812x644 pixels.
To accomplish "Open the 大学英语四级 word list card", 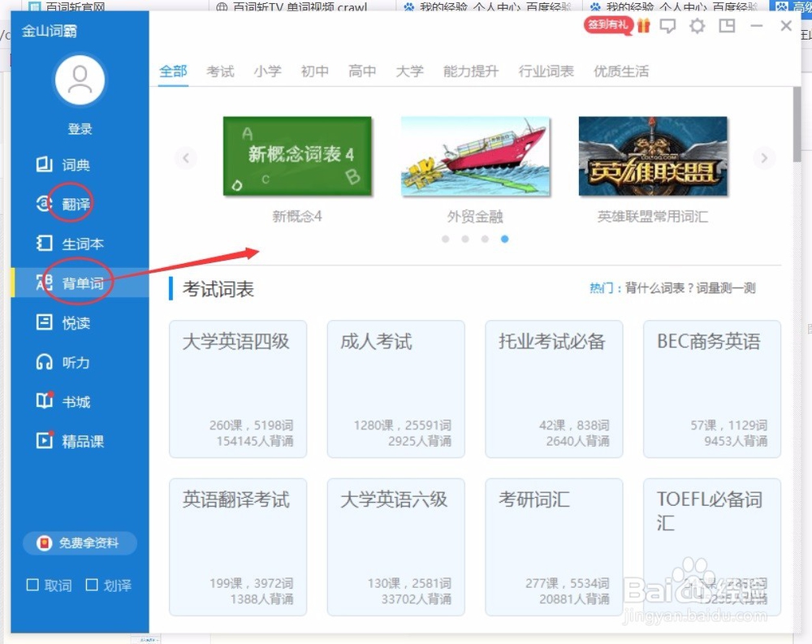I will (x=238, y=388).
